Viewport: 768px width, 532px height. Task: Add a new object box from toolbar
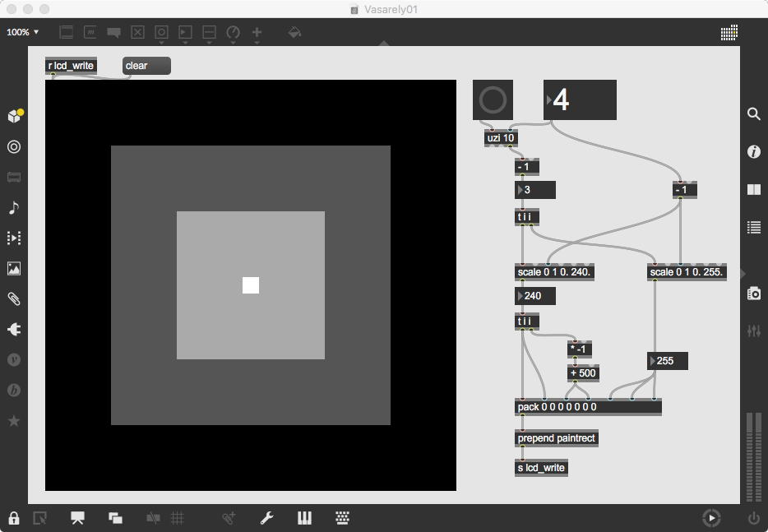tap(66, 32)
